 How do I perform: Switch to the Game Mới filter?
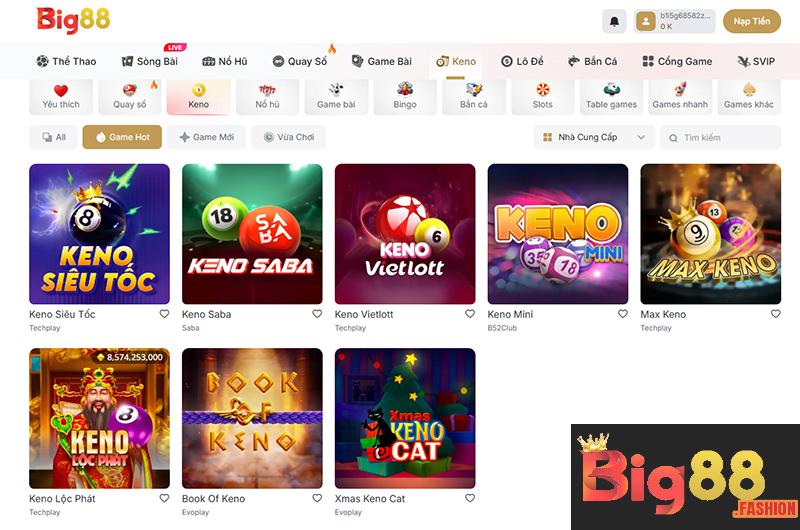(x=206, y=137)
